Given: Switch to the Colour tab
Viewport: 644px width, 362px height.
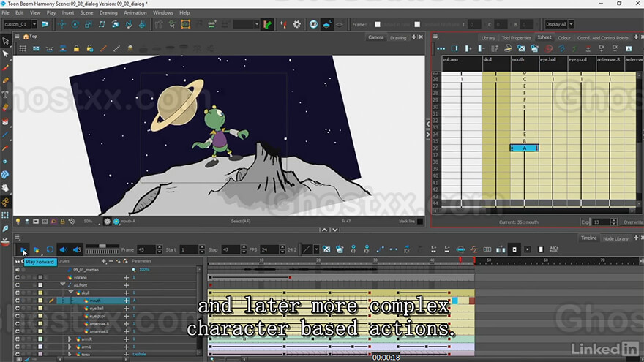Looking at the screenshot, I should point(564,38).
